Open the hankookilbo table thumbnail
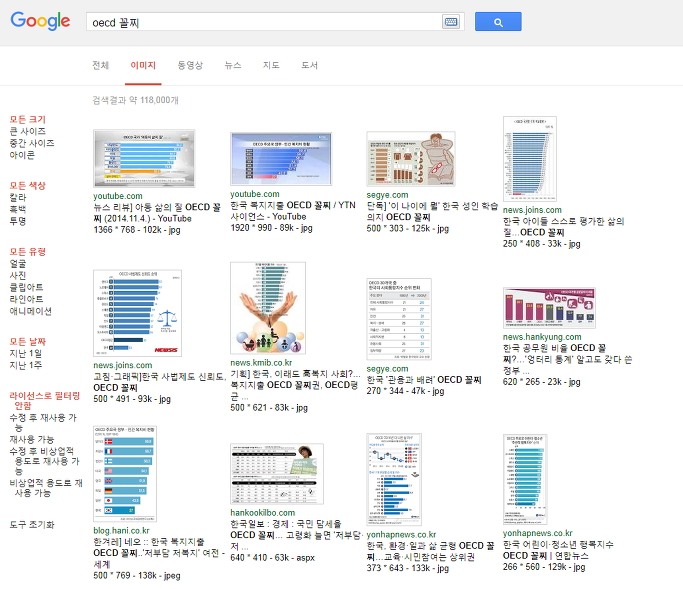This screenshot has height=589, width=683. click(277, 474)
